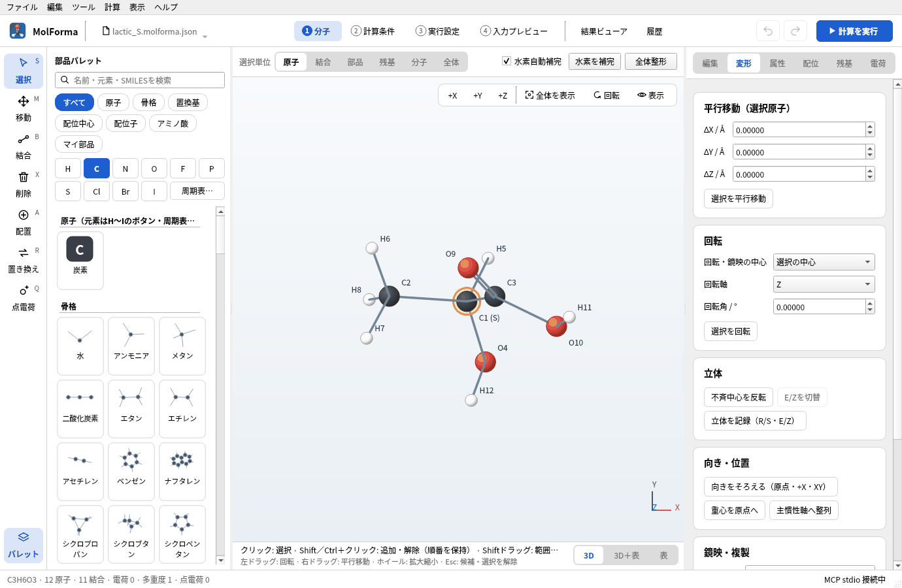
Task: Activate the 点電荷 point charge tool
Action: point(24,298)
